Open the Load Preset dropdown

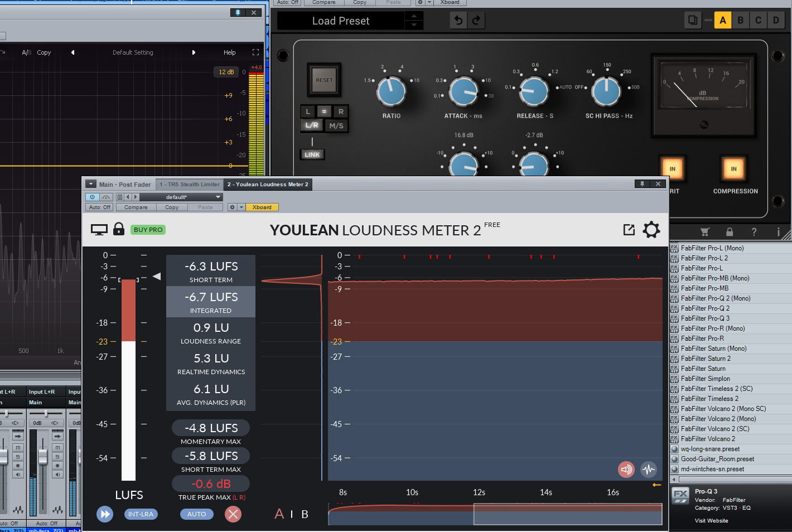pos(341,21)
